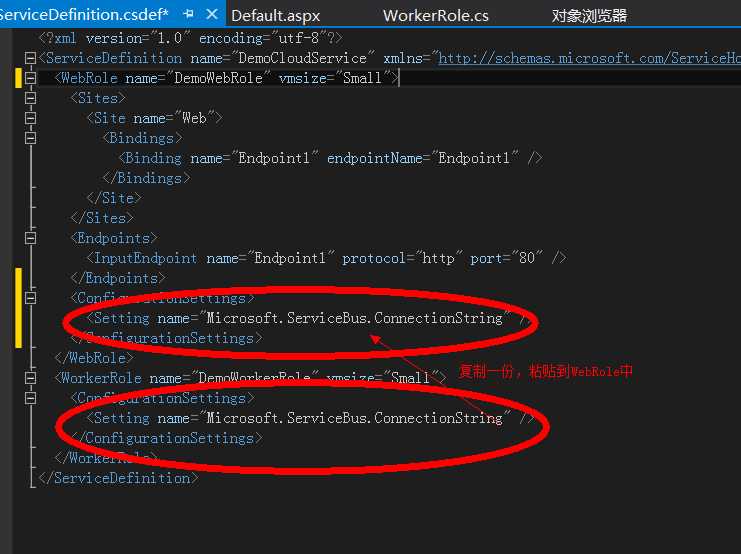741x554 pixels.
Task: Click the endpointName="Endpoint1" attribute
Action: tap(423, 158)
